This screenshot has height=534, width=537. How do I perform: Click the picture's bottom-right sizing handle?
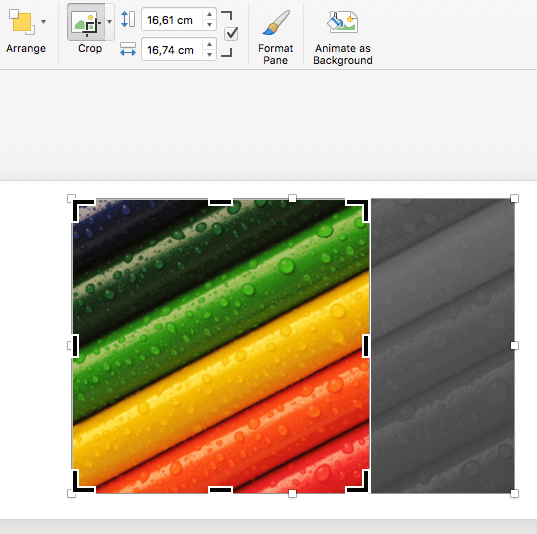(x=514, y=494)
